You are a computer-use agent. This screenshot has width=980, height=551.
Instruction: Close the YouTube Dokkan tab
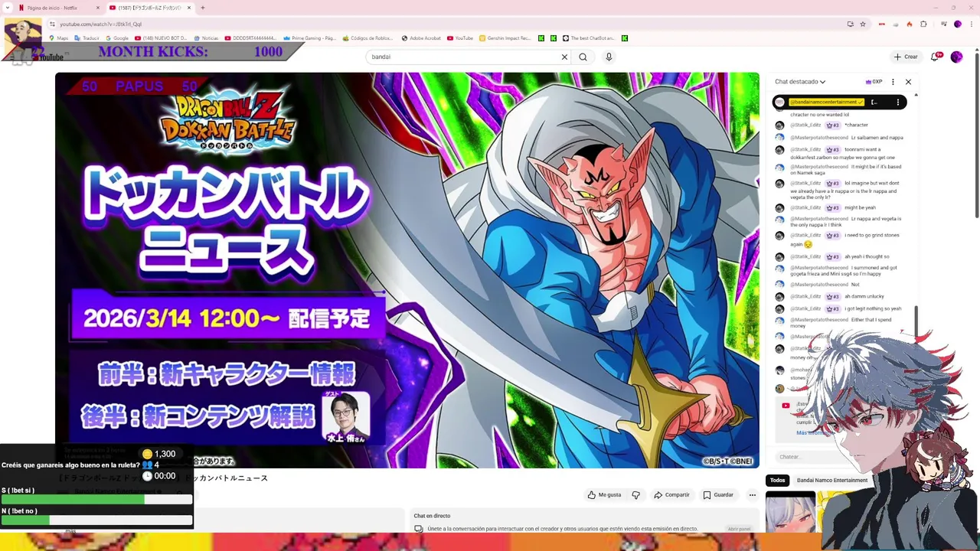[x=189, y=8]
